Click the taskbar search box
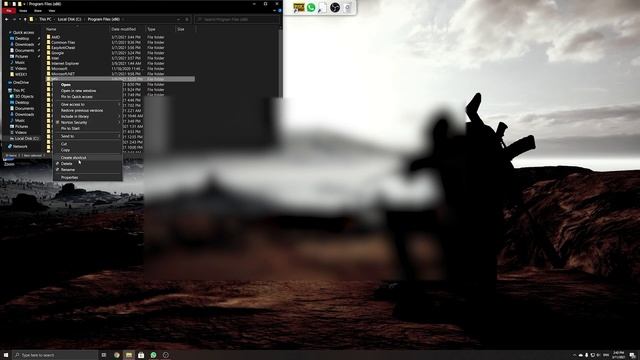This screenshot has width=640, height=360. pyautogui.click(x=56, y=356)
